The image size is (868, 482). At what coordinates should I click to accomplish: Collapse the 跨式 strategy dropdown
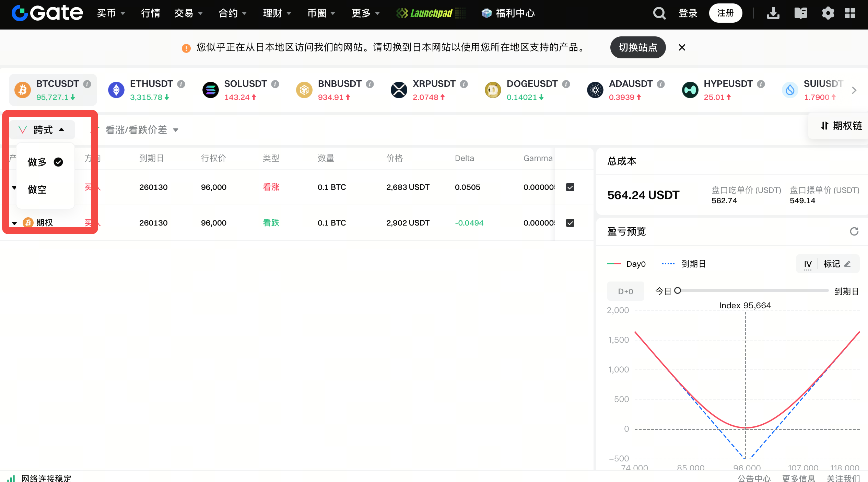click(x=42, y=130)
